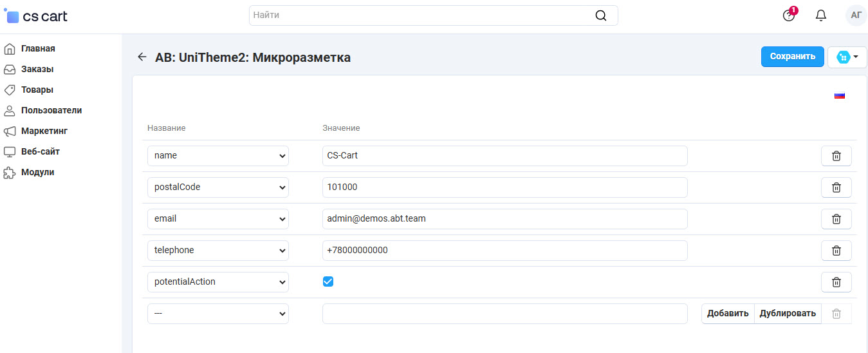Delete the postalCode row with trash icon
The height and width of the screenshot is (353, 868).
[x=836, y=187]
